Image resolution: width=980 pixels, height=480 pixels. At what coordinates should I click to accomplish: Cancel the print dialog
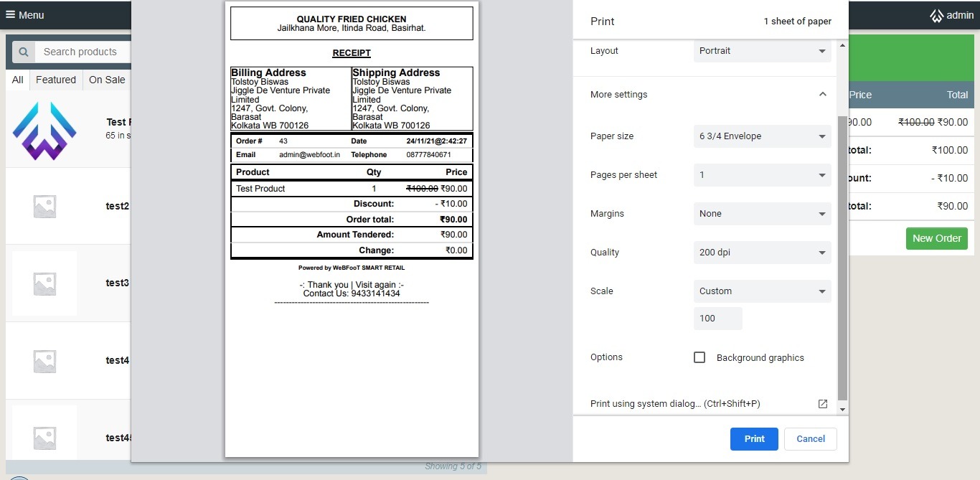click(x=811, y=438)
